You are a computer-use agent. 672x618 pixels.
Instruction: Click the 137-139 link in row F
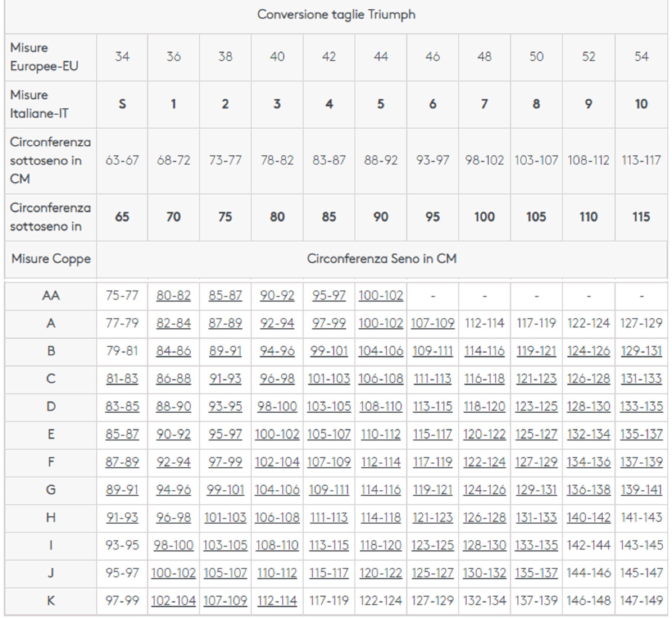click(x=641, y=462)
